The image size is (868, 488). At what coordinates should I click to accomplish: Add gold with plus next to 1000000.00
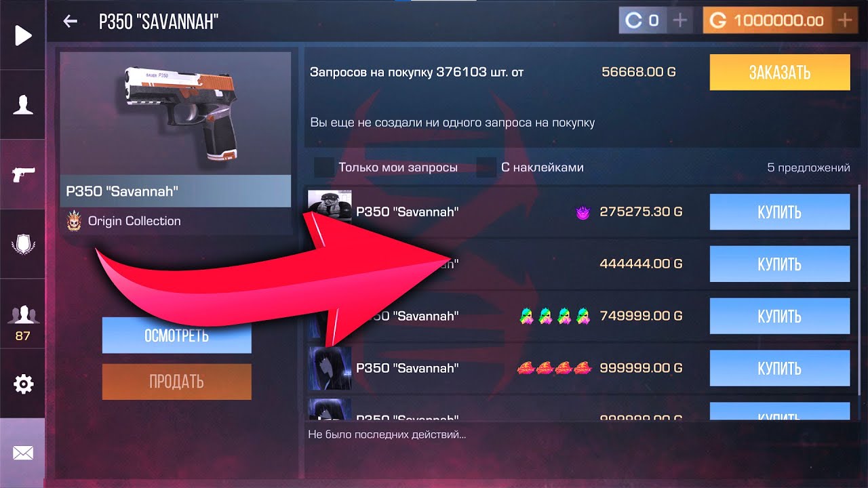845,20
